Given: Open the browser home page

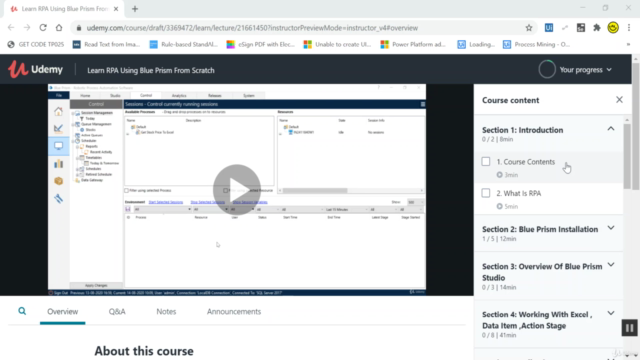Looking at the screenshot, I should 59,27.
